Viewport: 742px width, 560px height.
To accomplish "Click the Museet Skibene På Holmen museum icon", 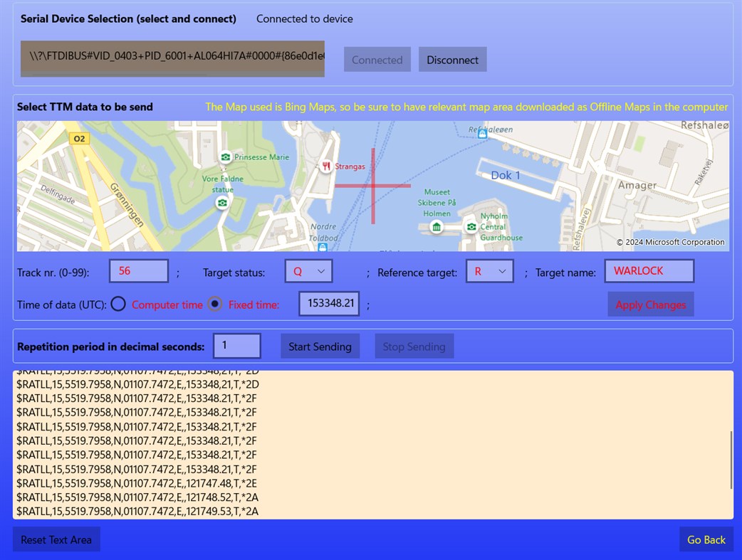I will 437,227.
